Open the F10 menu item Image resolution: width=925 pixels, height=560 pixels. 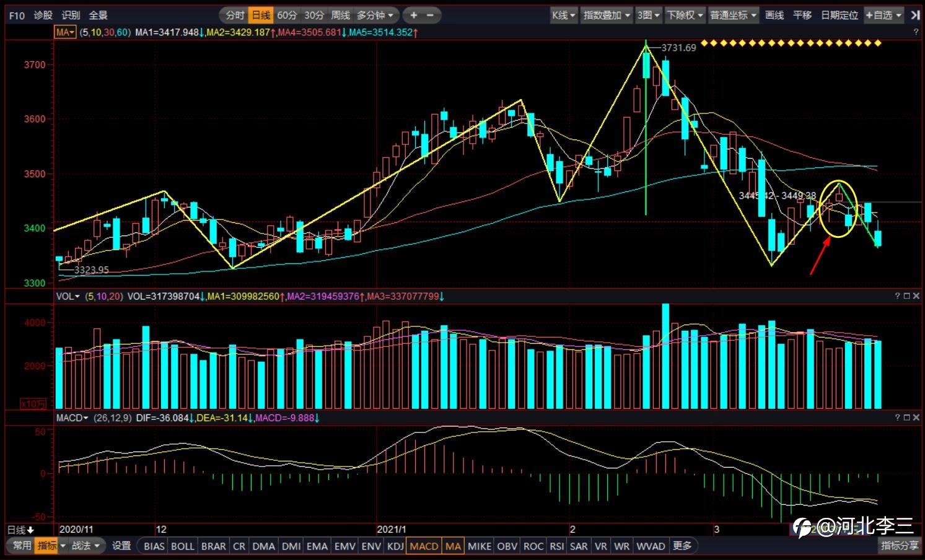pos(17,15)
